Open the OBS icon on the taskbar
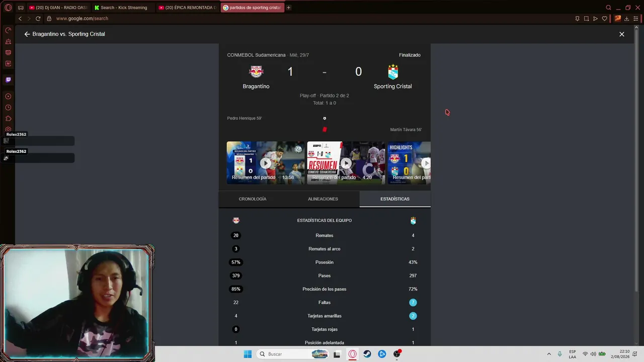Image resolution: width=644 pixels, height=362 pixels. coord(397,354)
